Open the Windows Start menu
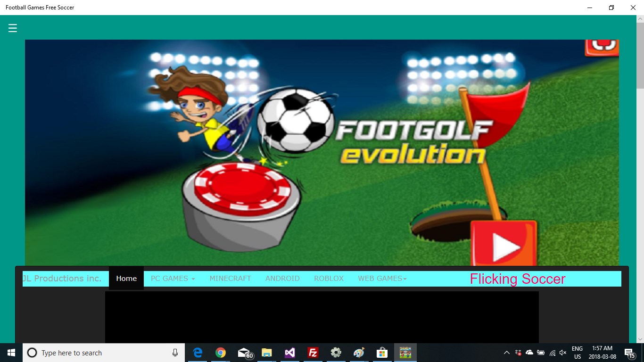The width and height of the screenshot is (644, 362). pos(11,353)
